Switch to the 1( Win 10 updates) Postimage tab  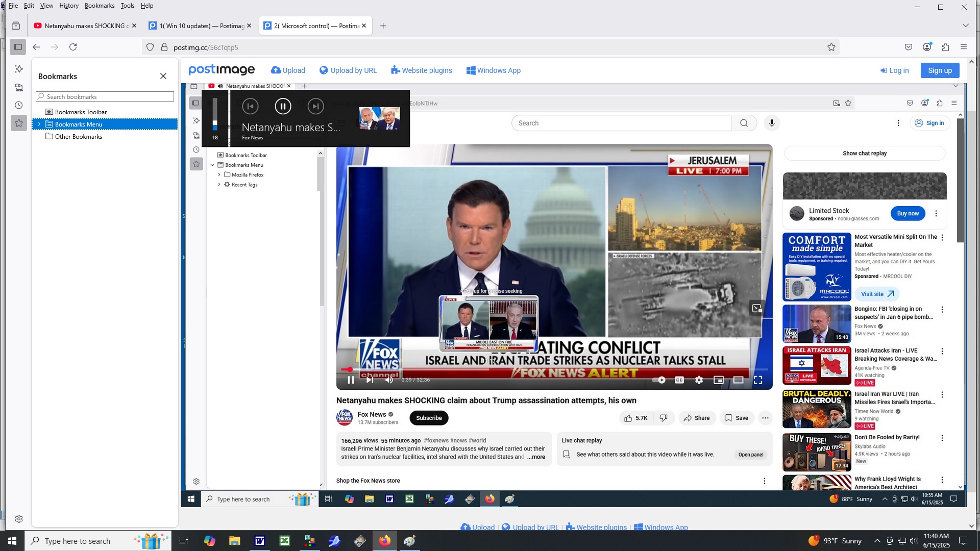pos(197,26)
